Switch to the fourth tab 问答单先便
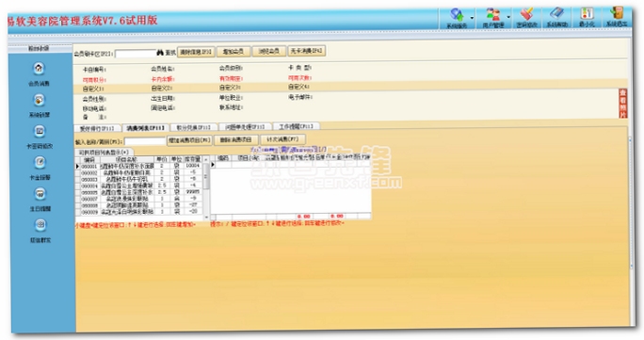The height and width of the screenshot is (340, 644). [245, 127]
